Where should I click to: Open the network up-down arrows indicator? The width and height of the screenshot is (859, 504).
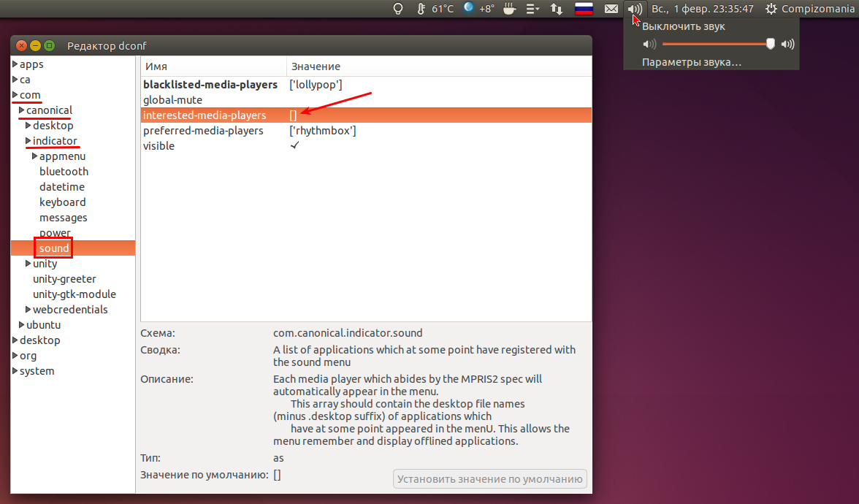557,9
